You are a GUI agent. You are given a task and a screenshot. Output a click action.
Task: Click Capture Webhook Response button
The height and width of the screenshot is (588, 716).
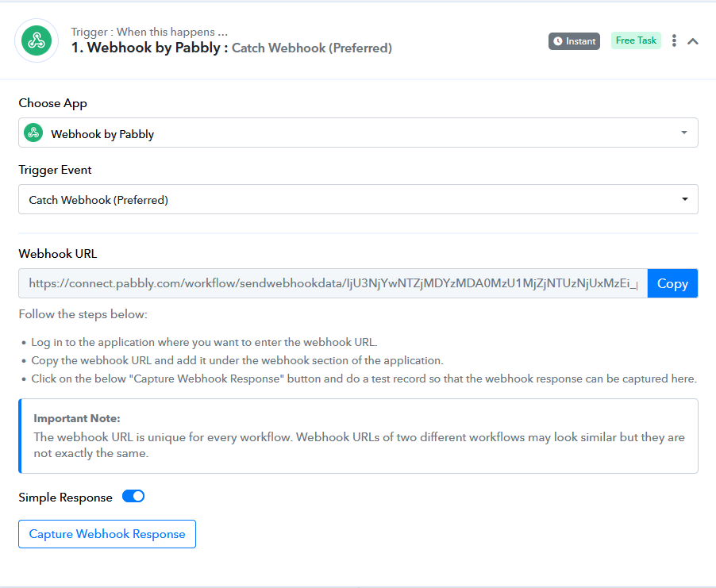[107, 534]
